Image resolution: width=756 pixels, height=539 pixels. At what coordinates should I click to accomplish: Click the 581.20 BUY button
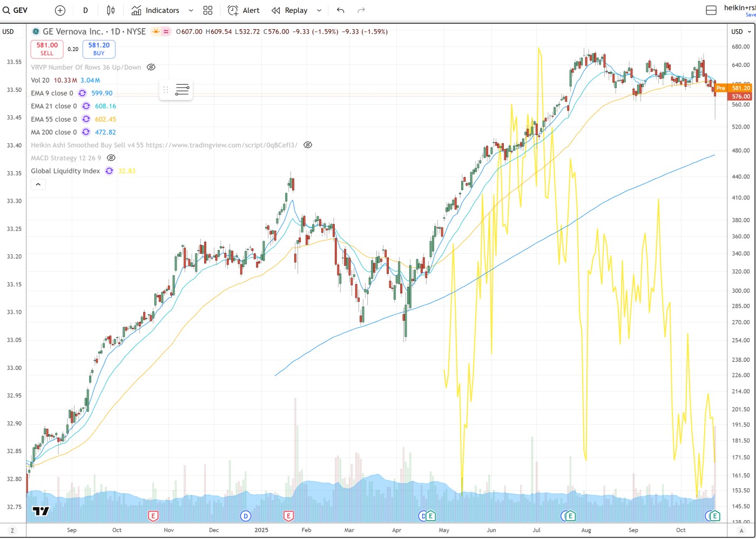pyautogui.click(x=99, y=49)
